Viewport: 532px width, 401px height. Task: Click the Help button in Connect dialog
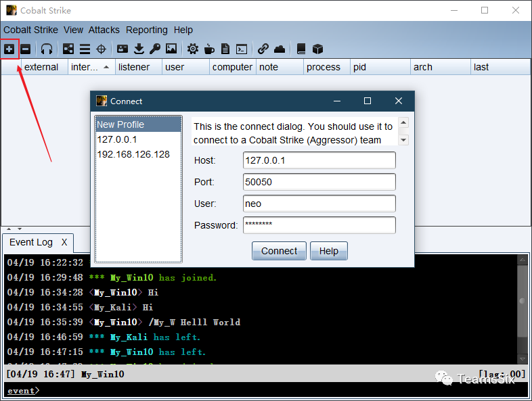(329, 251)
